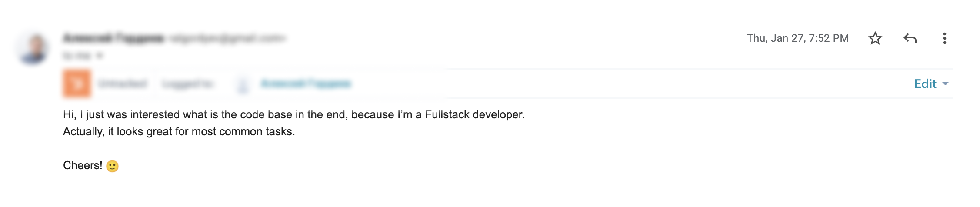Expand recipient details arrow next to 'to me'
Viewport: 980px width, 207px height.
click(x=100, y=56)
